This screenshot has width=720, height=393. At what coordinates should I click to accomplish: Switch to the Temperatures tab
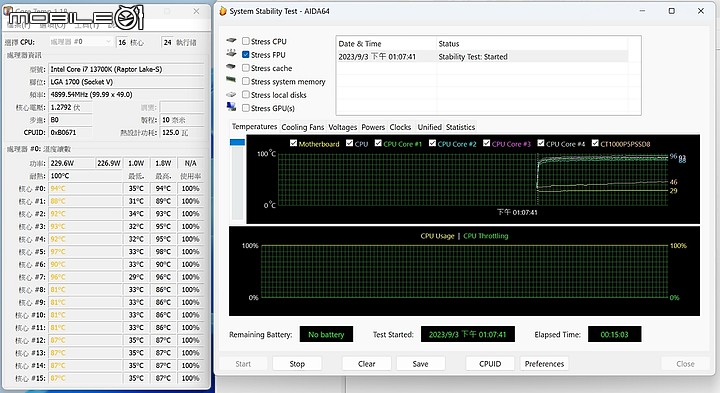click(254, 127)
